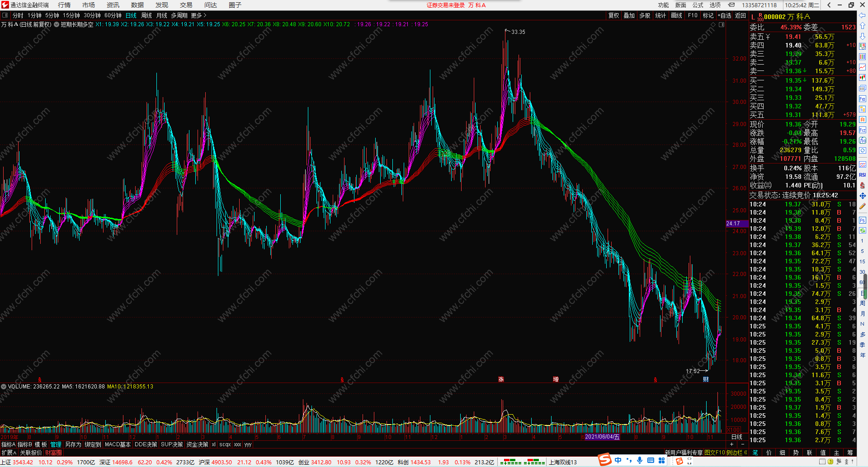Select the 笔 tick tab under trades list
The width and height of the screenshot is (868, 467).
[x=755, y=453]
